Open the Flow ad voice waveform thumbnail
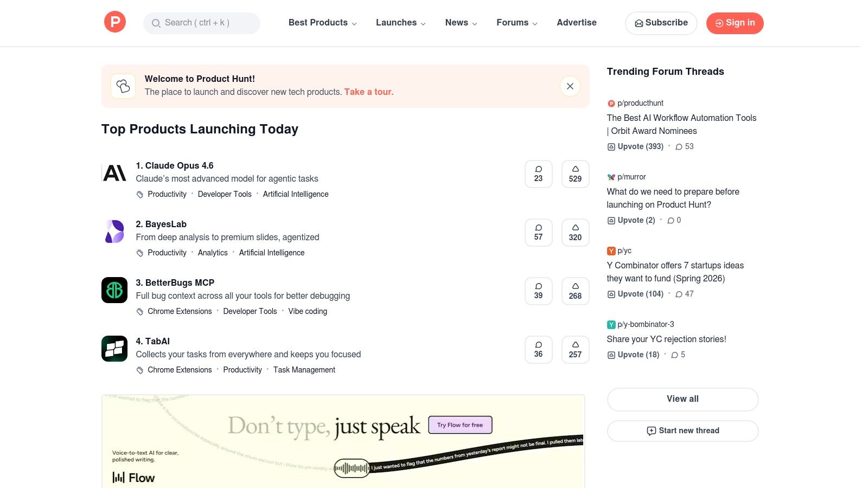This screenshot has height=488, width=868. pyautogui.click(x=352, y=468)
